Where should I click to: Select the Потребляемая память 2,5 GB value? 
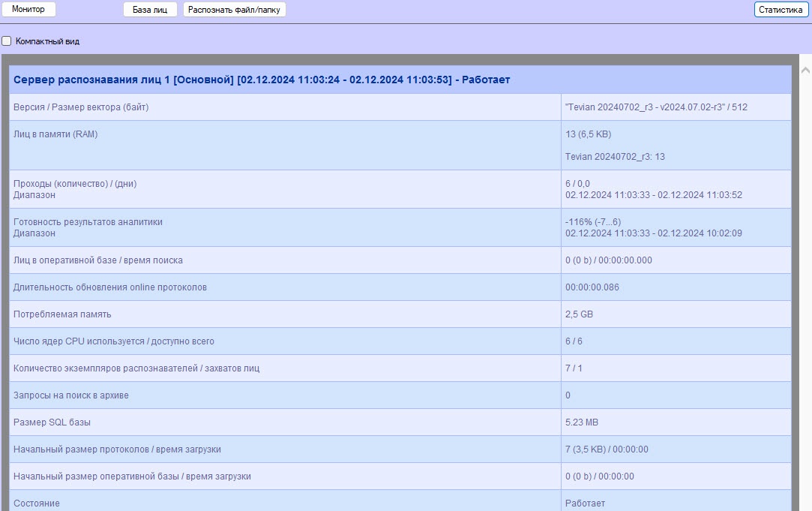click(579, 314)
